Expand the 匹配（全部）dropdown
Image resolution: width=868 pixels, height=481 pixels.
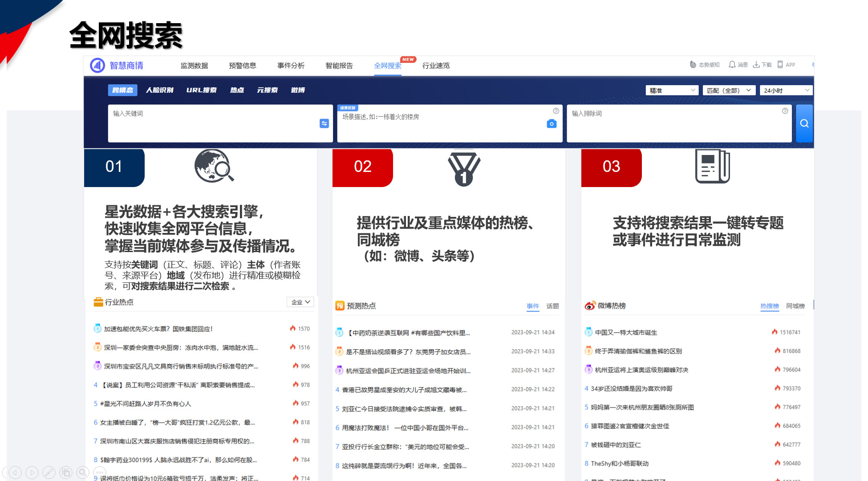tap(729, 90)
